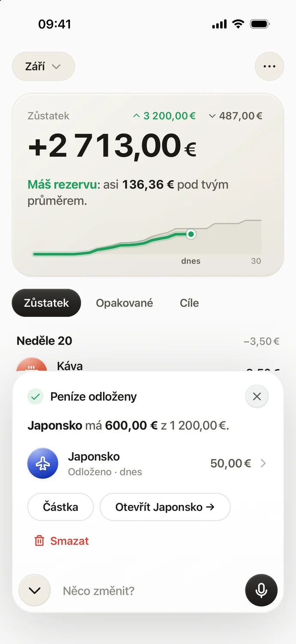The height and width of the screenshot is (644, 296).
Task: Expand the 487,00 € expenses indicator
Action: (236, 115)
